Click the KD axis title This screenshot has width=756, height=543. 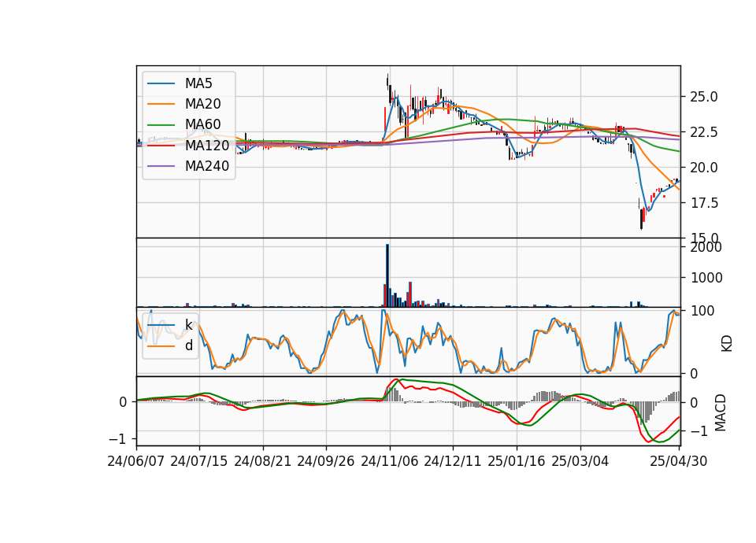pos(726,344)
